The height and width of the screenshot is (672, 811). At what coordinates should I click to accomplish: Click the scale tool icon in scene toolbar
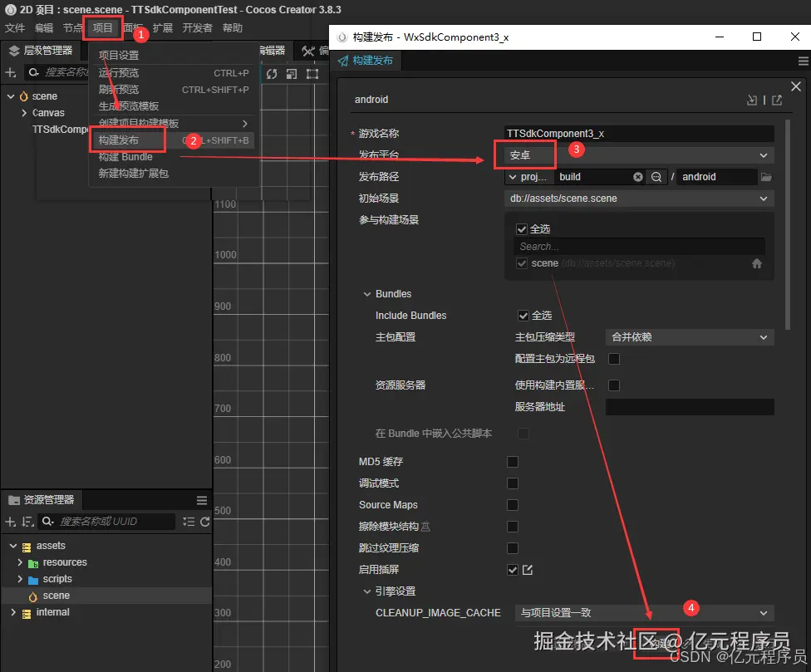point(292,74)
